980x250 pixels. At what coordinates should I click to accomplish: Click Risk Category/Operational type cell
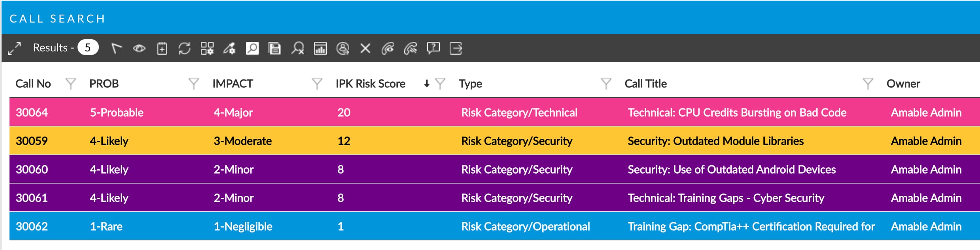(525, 227)
